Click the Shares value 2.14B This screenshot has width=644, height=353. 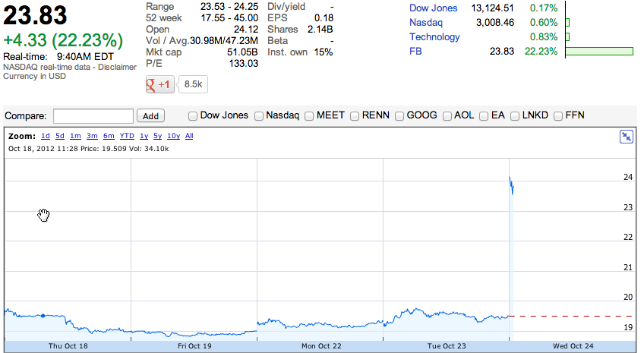[x=320, y=30]
